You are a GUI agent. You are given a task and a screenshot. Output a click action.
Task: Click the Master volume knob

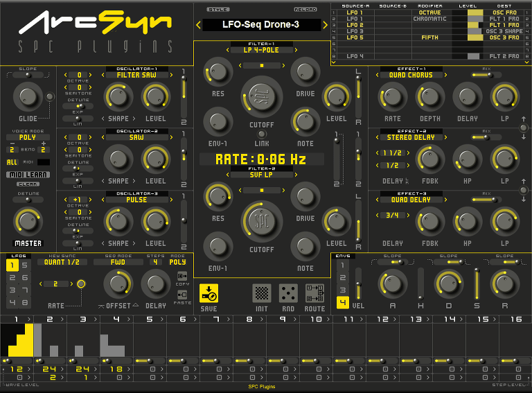click(28, 221)
